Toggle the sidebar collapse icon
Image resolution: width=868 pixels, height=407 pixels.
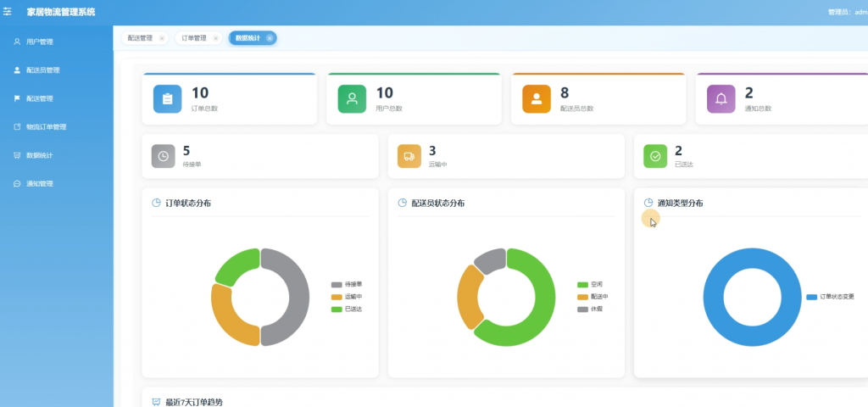pos(7,12)
